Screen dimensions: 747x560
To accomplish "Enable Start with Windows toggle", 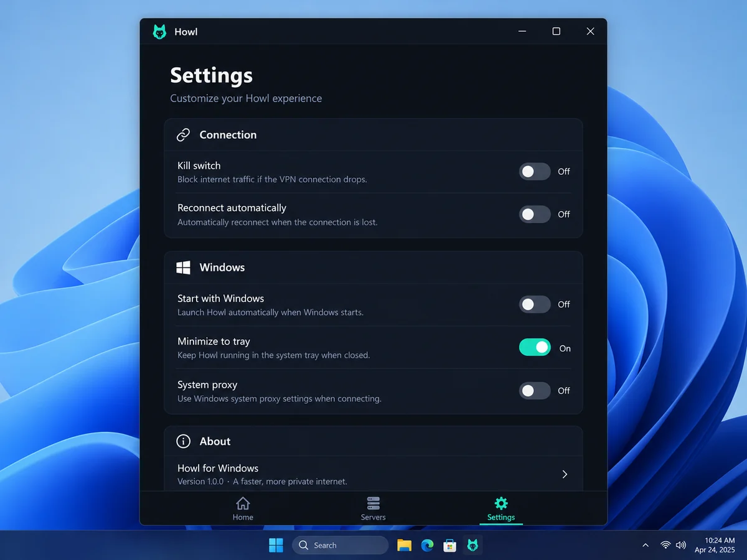I will click(x=535, y=304).
